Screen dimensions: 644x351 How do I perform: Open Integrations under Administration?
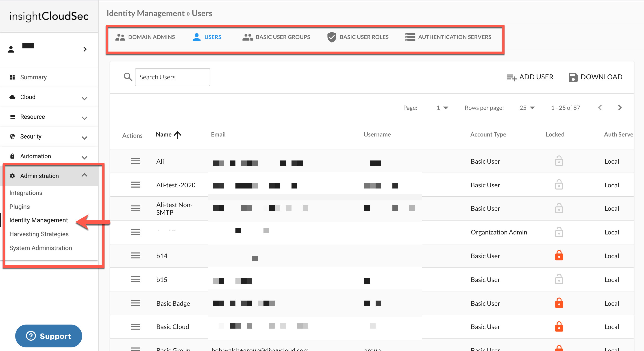pos(26,193)
